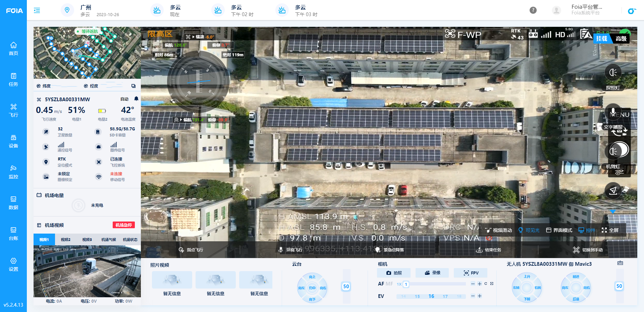The image size is (644, 312).
Task: Open the 飞行 (Flight) sidebar page
Action: pyautogui.click(x=13, y=110)
